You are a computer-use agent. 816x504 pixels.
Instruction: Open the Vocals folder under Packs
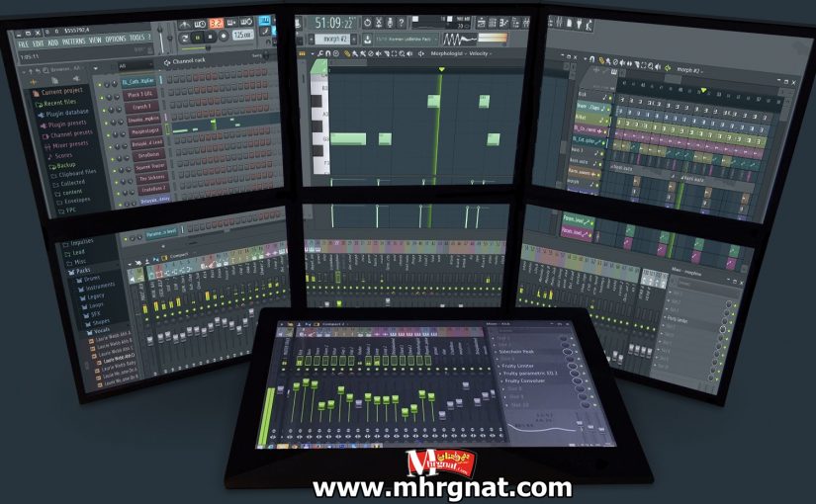click(x=97, y=330)
